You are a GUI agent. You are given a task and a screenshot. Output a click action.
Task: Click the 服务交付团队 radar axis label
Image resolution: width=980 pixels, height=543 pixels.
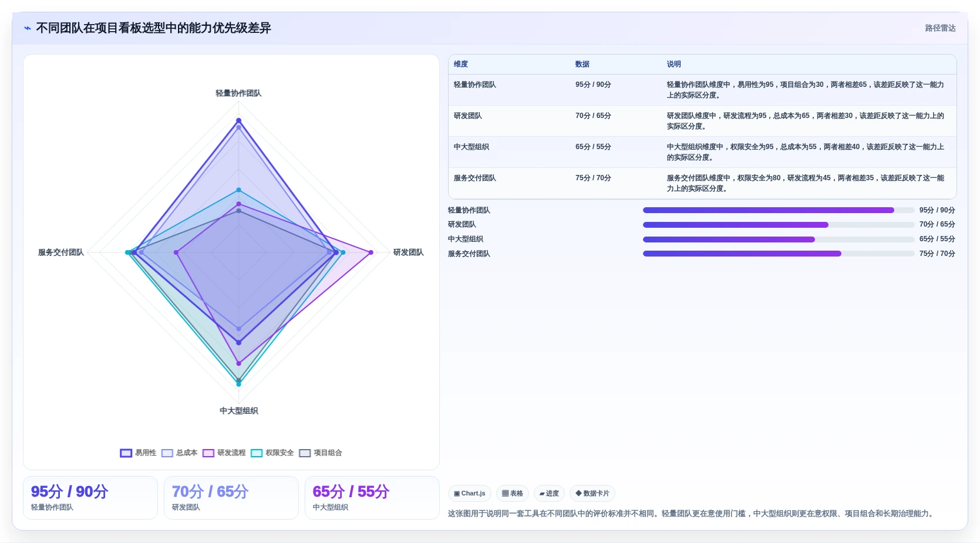[61, 252]
